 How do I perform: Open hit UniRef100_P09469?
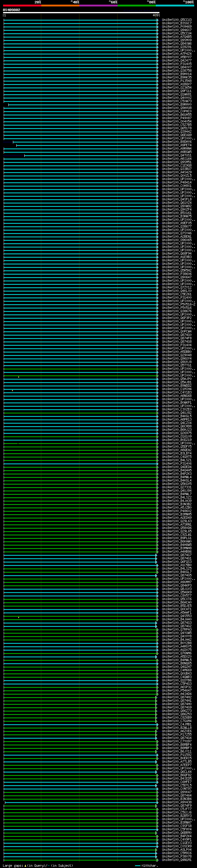pos(176,26)
